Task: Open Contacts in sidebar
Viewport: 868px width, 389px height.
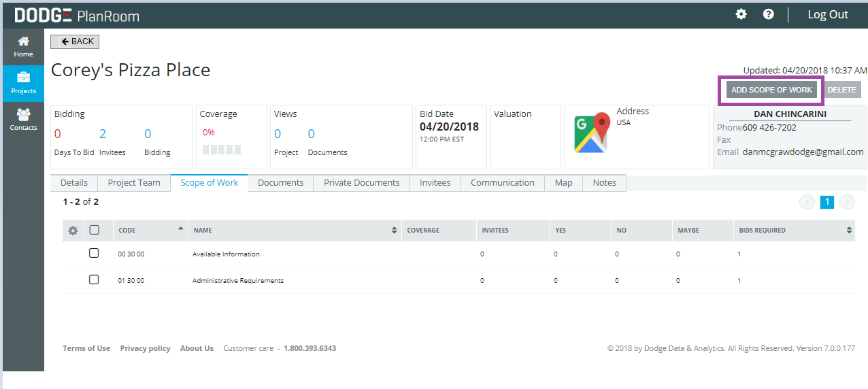Action: (23, 119)
